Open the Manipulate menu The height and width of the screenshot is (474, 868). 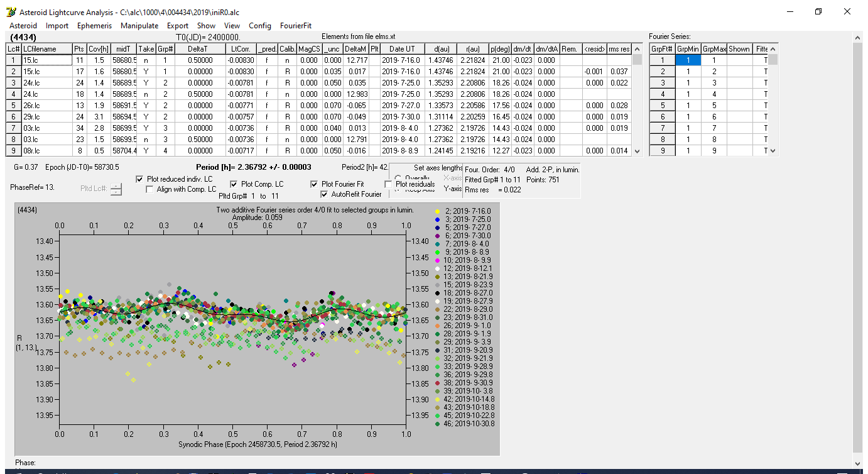[139, 26]
